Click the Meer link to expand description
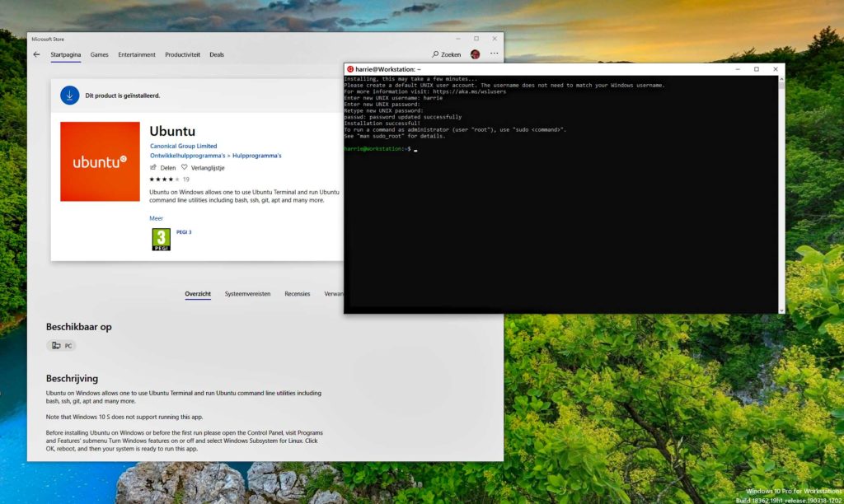This screenshot has width=844, height=504. click(156, 218)
